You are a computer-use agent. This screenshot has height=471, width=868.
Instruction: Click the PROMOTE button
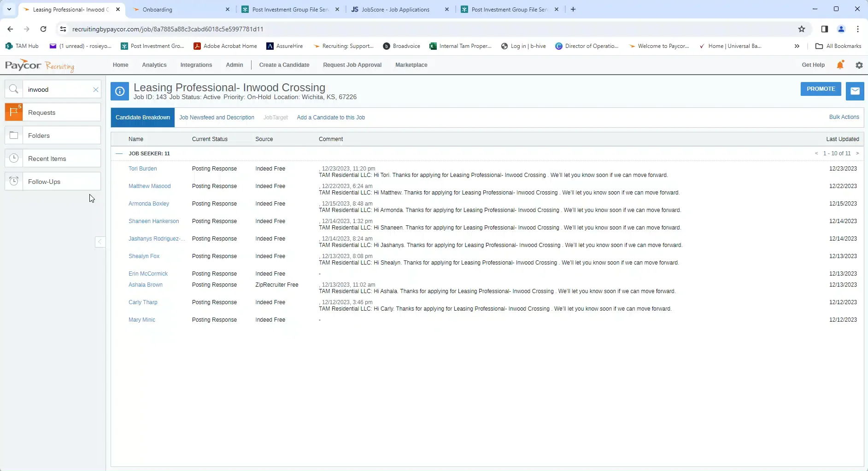[821, 89]
